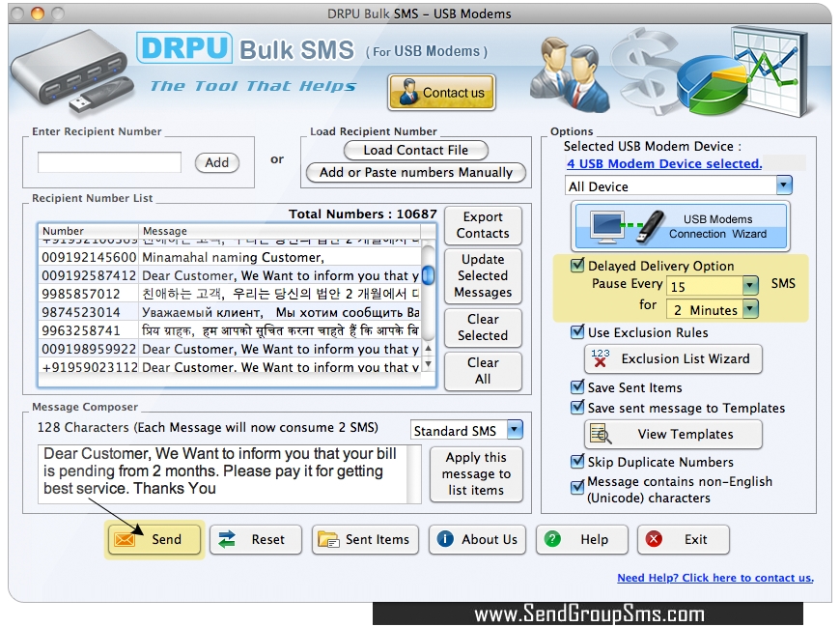Click the Number column header

coord(89,231)
